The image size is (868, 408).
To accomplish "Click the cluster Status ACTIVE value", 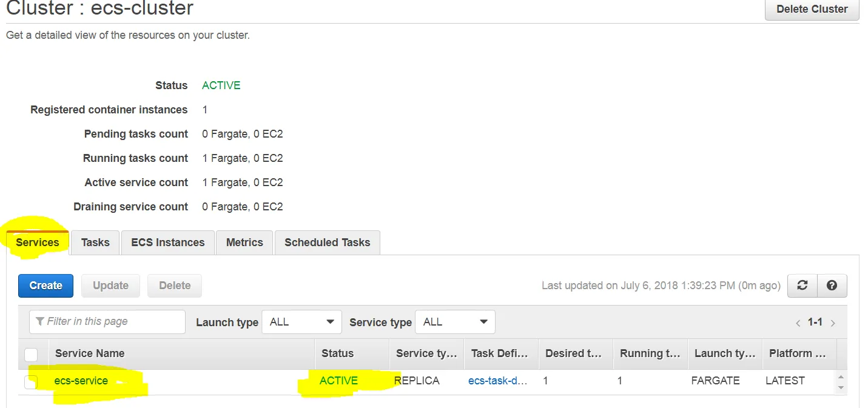I will 221,85.
